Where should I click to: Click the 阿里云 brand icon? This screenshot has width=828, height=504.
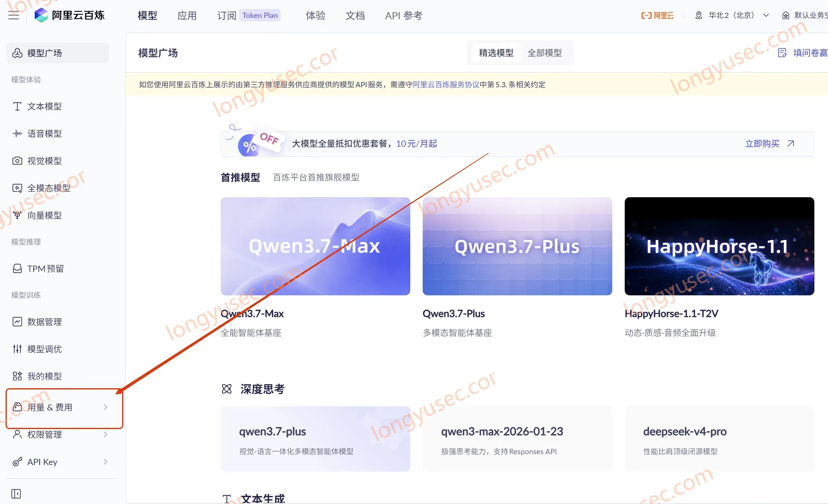tap(657, 15)
